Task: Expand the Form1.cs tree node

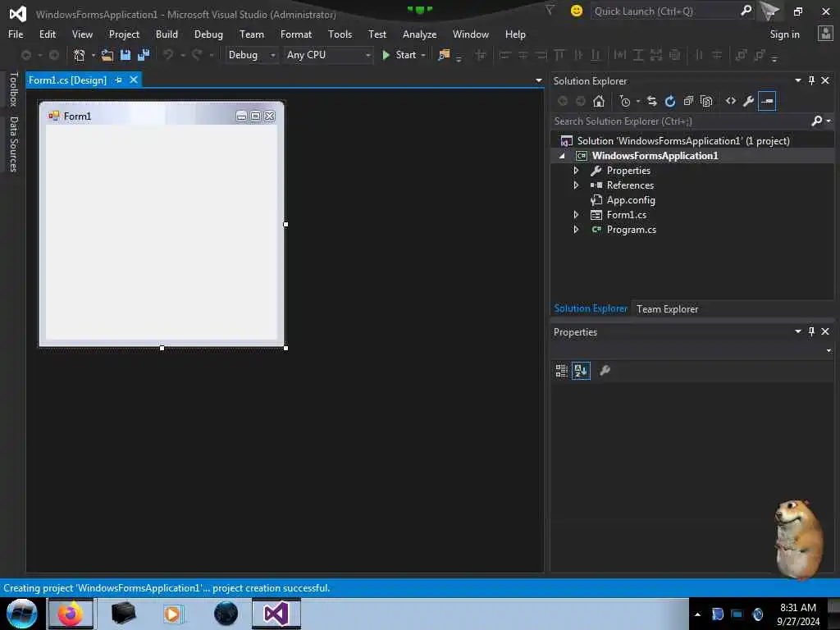Action: 576,214
